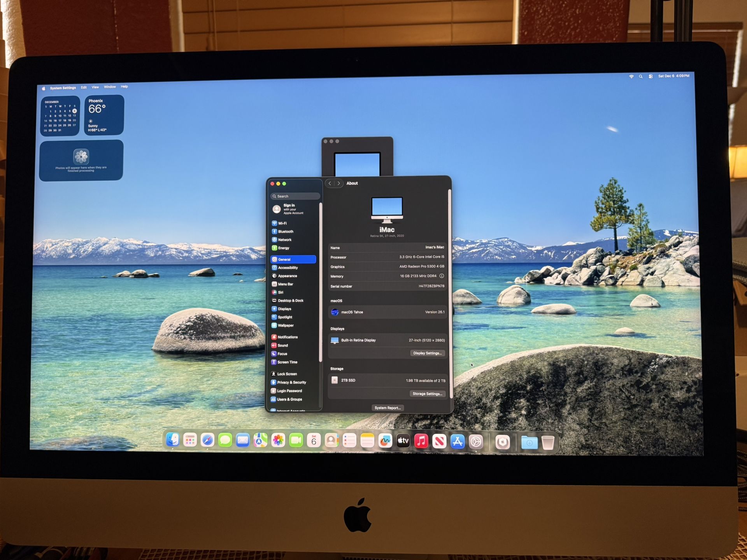Open Bluetooth settings from the sidebar

286,231
